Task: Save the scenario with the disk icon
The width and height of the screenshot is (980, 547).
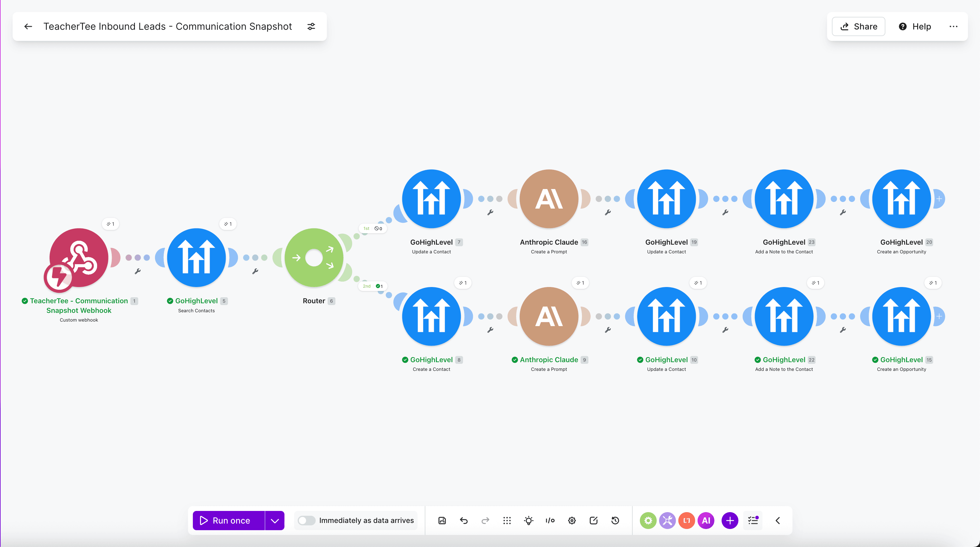Action: (x=442, y=520)
